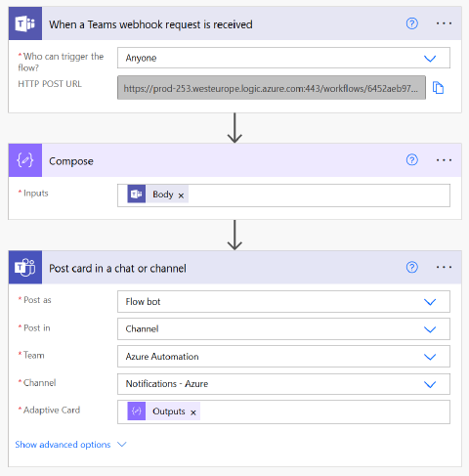Open the Channel dropdown showing Notifications - Azure
This screenshot has width=469, height=476.
point(283,384)
